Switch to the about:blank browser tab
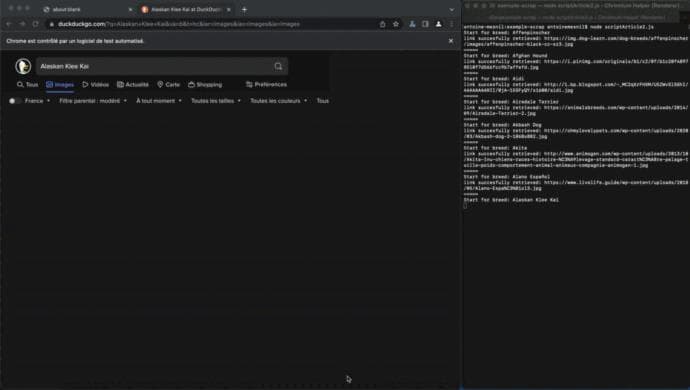This screenshot has height=390, width=690. [86, 9]
